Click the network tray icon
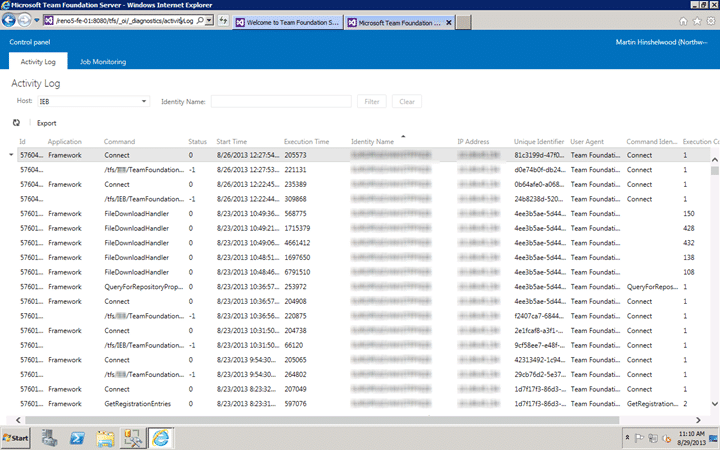The image size is (720, 450). click(652, 439)
